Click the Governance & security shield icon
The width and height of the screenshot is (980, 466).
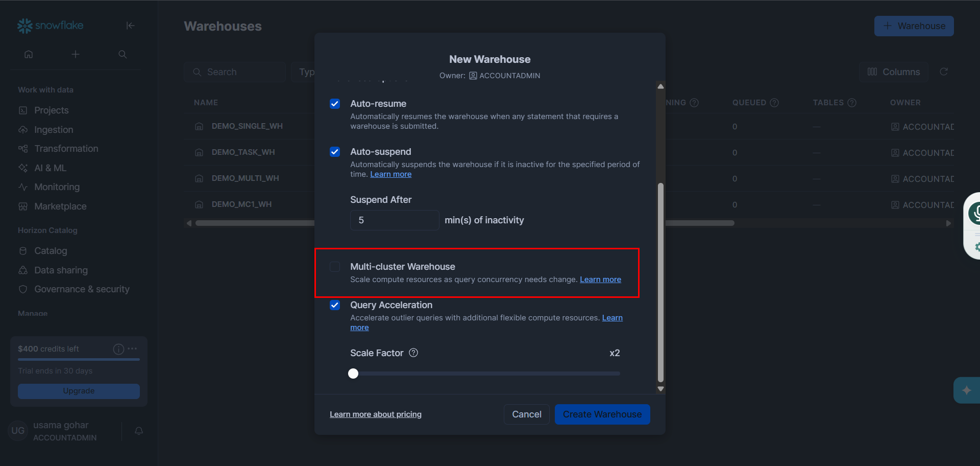pos(23,289)
